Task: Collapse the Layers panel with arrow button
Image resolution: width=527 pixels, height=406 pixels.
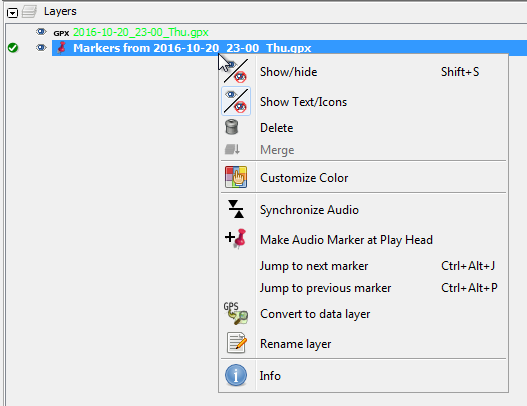Action: [12, 13]
